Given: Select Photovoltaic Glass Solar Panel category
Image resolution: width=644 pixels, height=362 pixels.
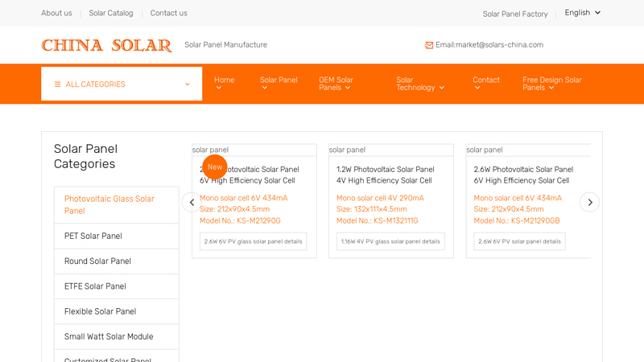Looking at the screenshot, I should 117,205.
